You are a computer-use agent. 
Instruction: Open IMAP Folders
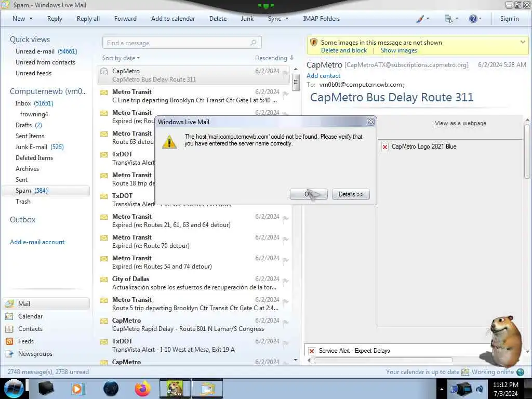[x=321, y=19]
